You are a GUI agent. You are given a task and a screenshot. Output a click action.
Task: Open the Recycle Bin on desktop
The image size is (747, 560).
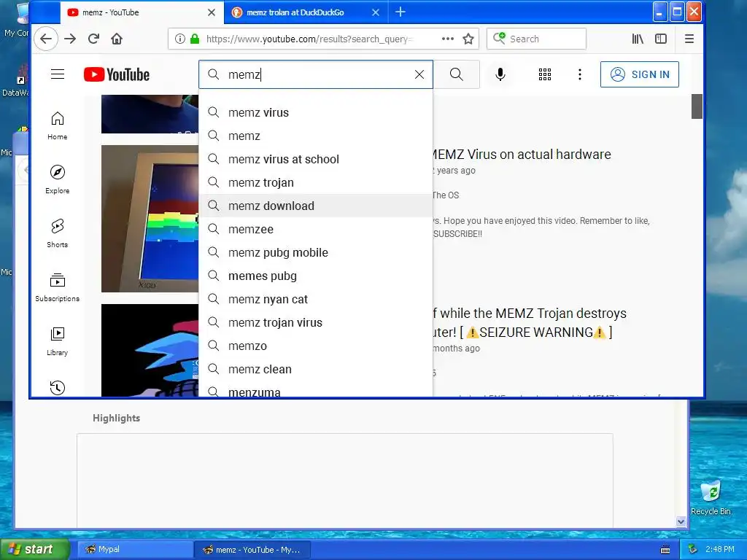point(711,497)
